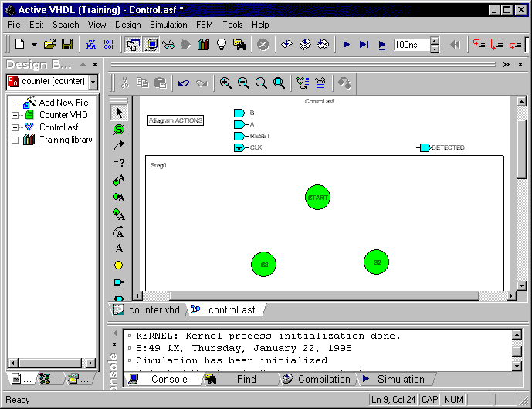
Task: Expand the Training library node
Action: point(15,140)
